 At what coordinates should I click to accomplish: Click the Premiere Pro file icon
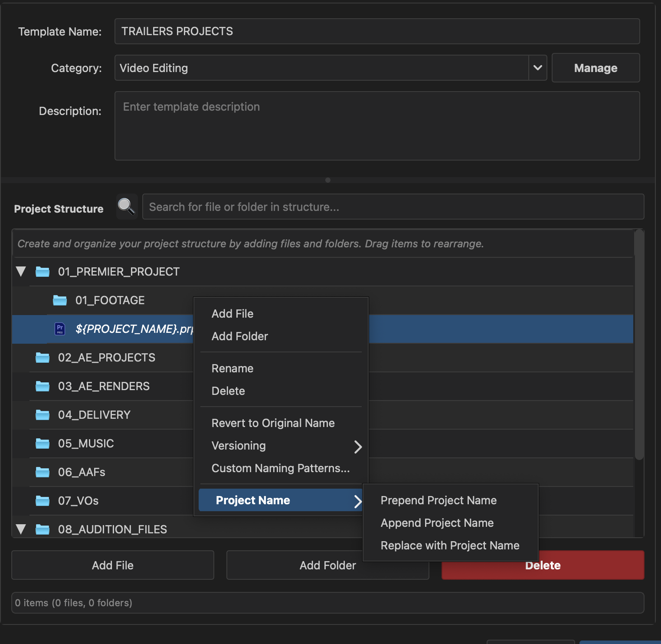tap(60, 329)
